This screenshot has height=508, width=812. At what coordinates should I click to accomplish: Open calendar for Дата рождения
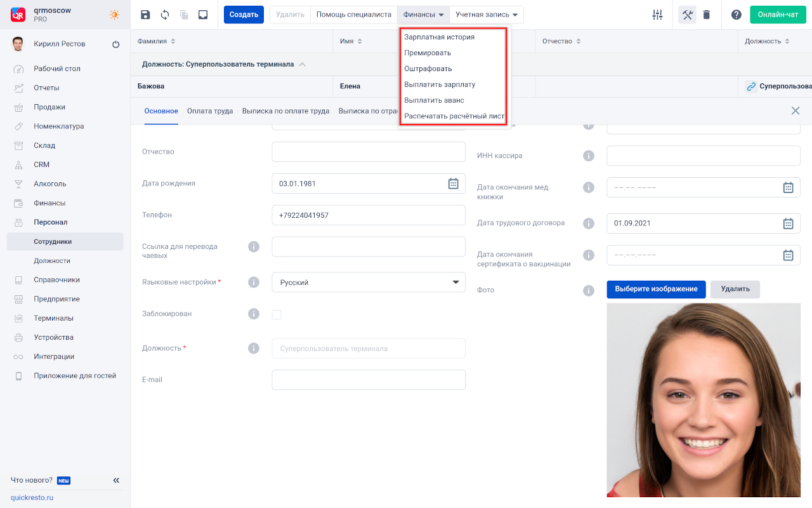(x=454, y=184)
